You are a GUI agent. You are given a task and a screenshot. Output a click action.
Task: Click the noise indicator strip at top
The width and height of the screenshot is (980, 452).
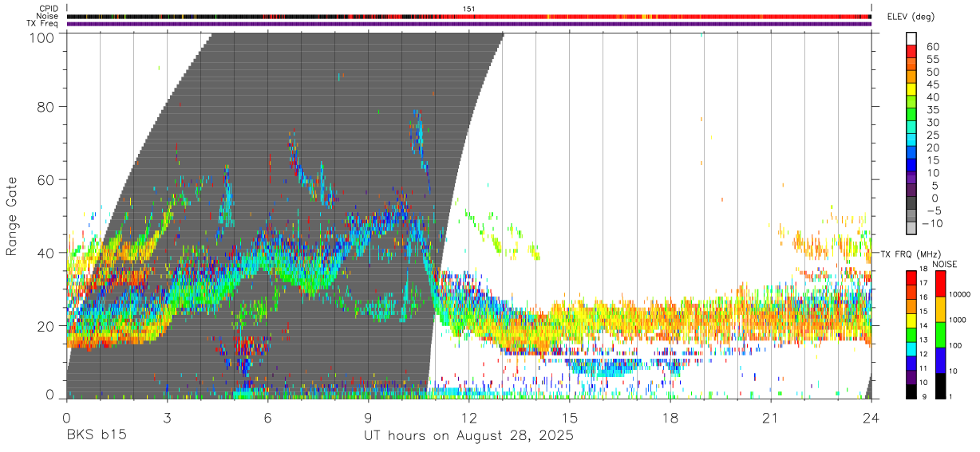[469, 16]
